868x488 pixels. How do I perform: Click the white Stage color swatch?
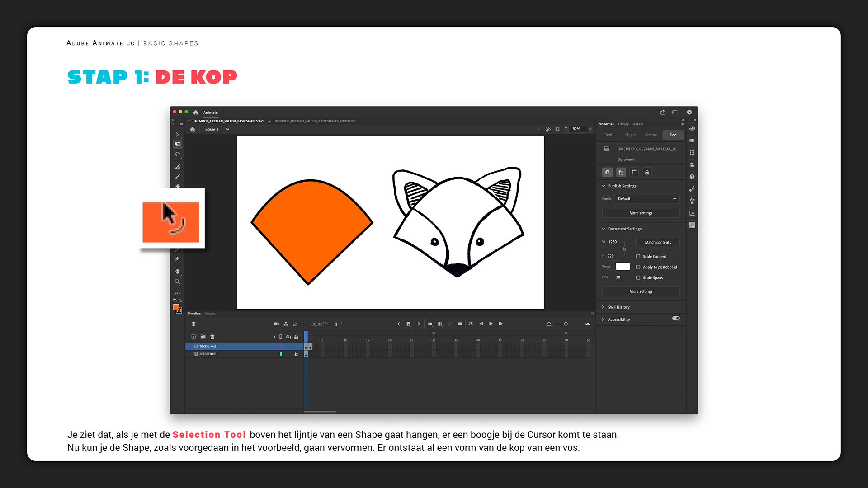[x=623, y=267]
